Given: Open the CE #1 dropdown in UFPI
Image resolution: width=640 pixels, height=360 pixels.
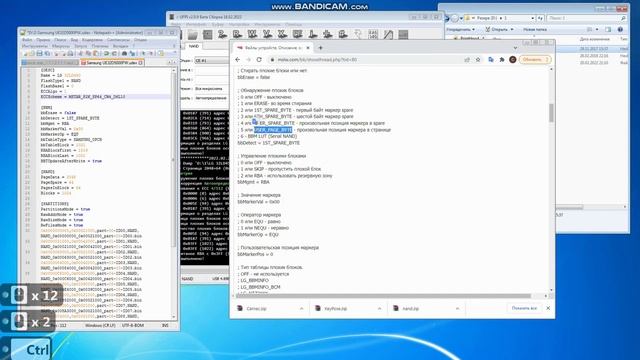Looking at the screenshot, I should click(x=211, y=60).
